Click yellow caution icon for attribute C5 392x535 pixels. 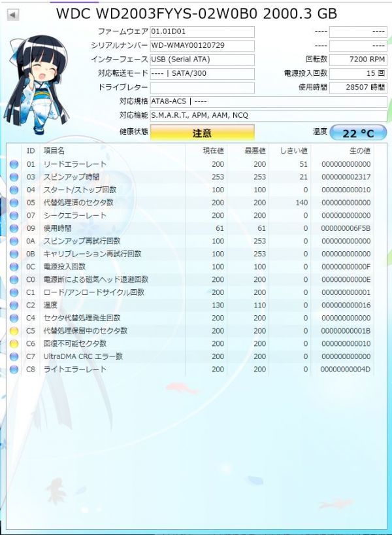coord(14,331)
